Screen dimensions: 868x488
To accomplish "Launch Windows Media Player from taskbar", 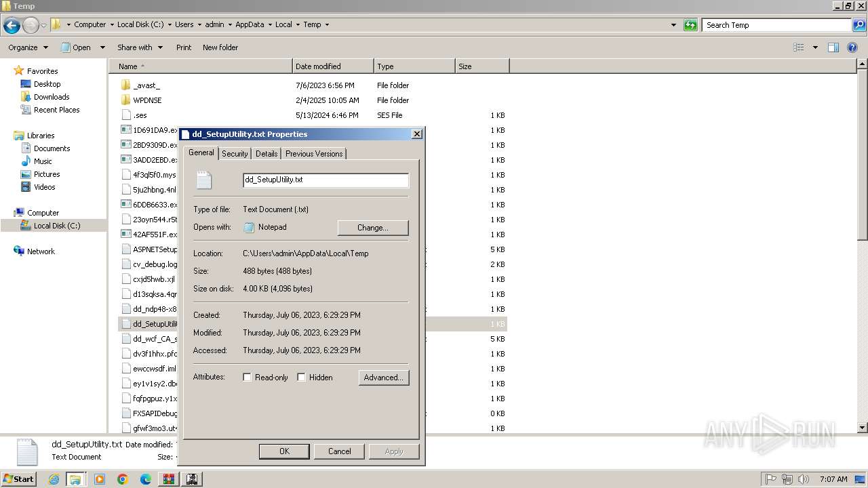I will click(100, 479).
